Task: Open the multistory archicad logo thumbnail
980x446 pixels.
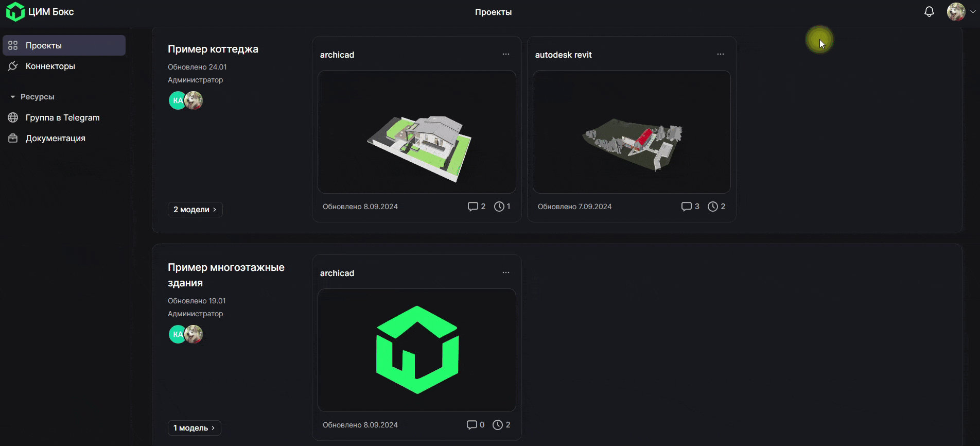Action: [x=417, y=350]
